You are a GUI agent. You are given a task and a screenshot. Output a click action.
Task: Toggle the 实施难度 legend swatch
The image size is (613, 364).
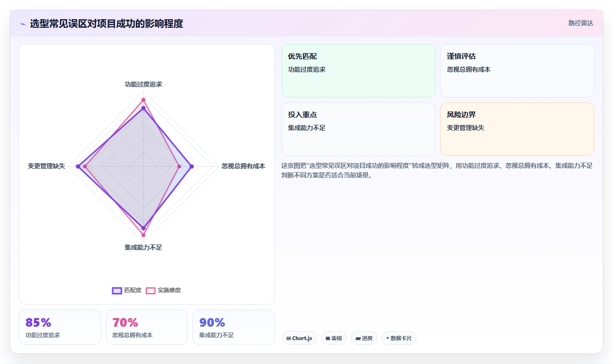click(150, 290)
